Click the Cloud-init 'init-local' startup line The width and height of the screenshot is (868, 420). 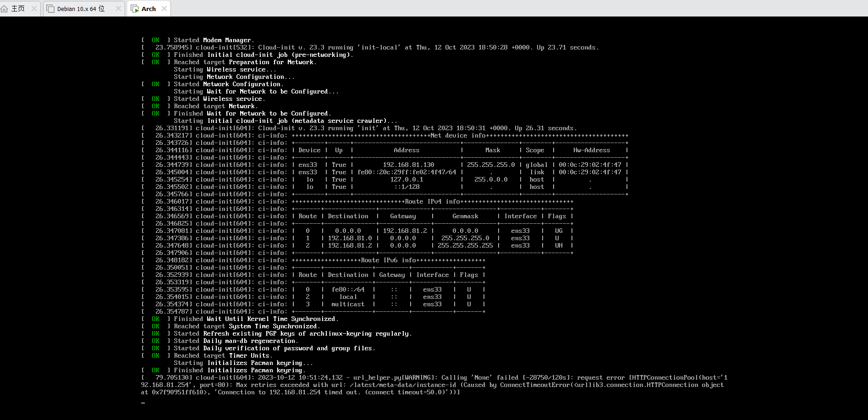[x=370, y=48]
